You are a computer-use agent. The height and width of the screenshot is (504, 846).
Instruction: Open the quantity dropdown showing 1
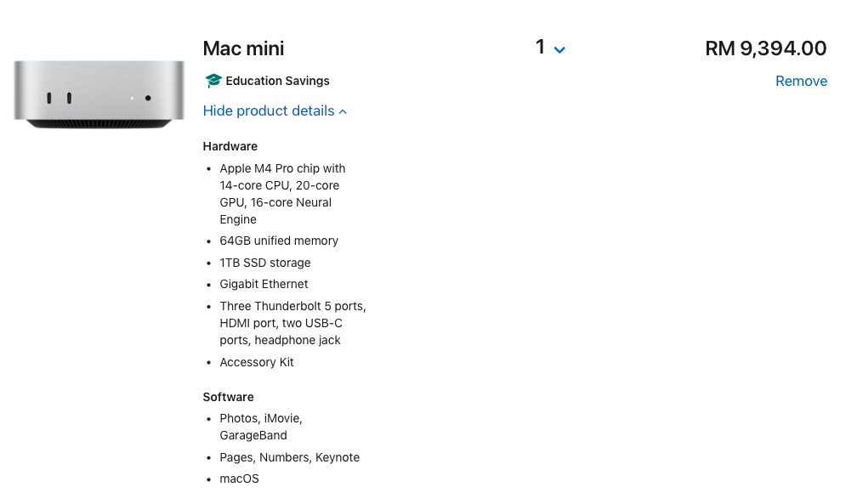(550, 48)
